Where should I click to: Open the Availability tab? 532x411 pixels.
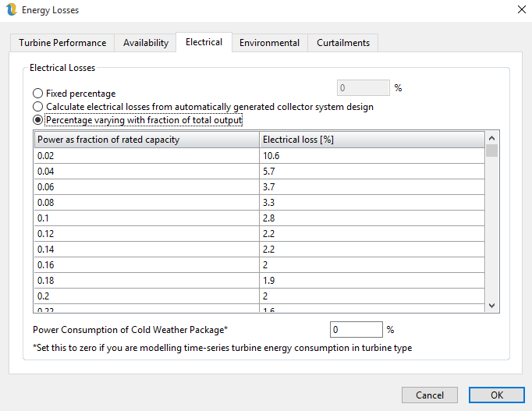pyautogui.click(x=145, y=43)
